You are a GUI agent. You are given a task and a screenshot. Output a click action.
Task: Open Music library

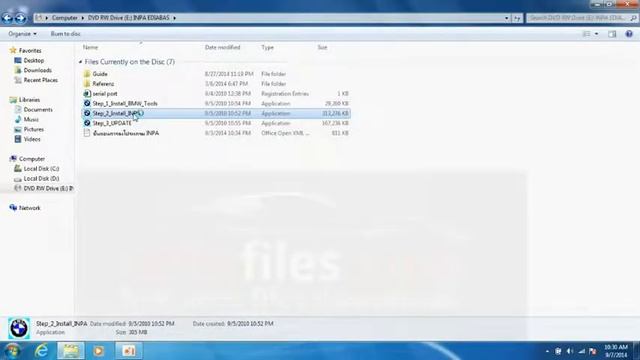(31, 119)
